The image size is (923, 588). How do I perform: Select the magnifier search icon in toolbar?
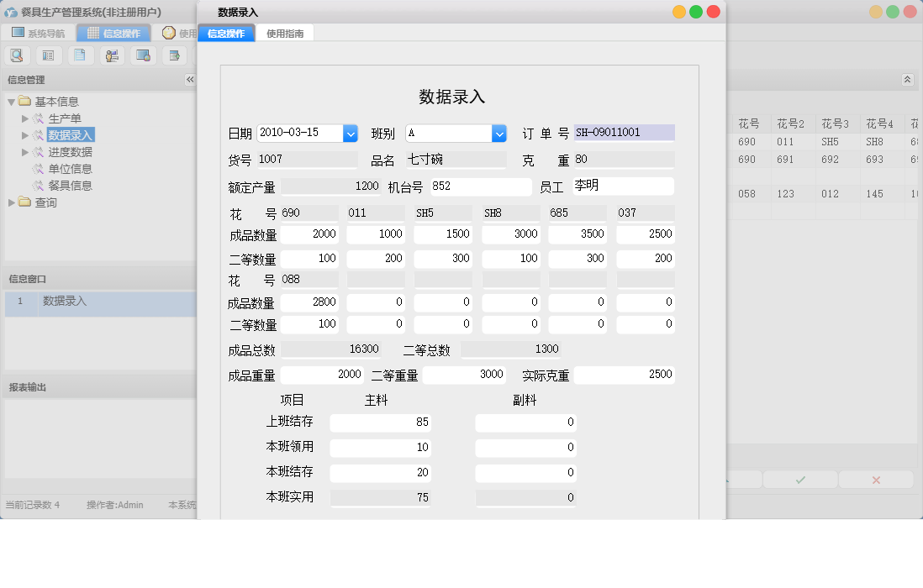(x=17, y=55)
